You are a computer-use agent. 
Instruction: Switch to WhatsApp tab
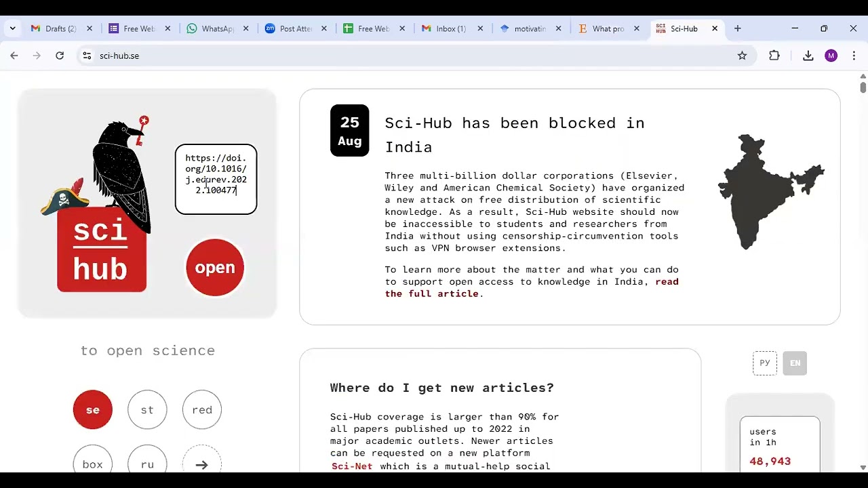[x=218, y=28]
